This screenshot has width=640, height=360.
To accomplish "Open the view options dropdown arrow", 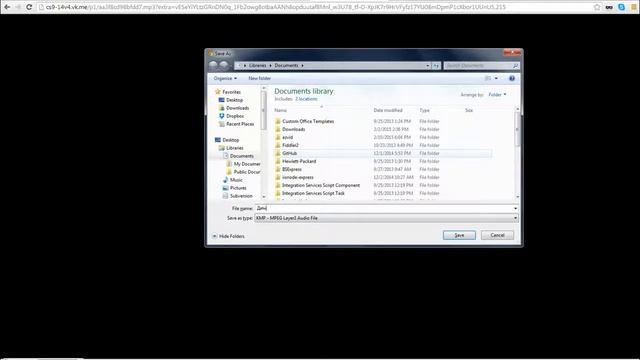I will click(x=496, y=78).
